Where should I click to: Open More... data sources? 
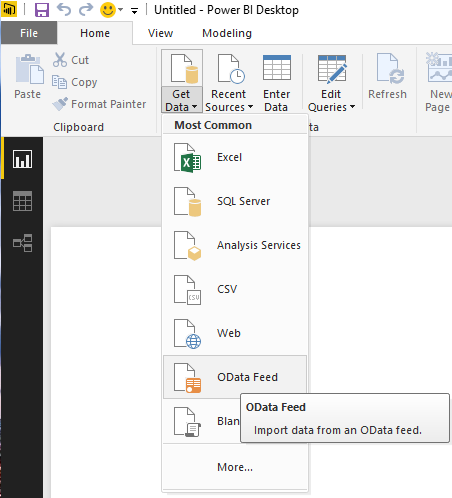click(235, 467)
